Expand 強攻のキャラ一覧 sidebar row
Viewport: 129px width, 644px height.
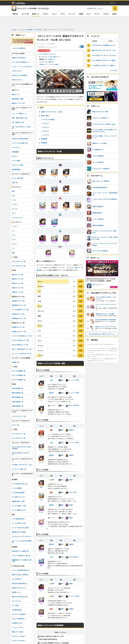pyautogui.click(x=23, y=274)
